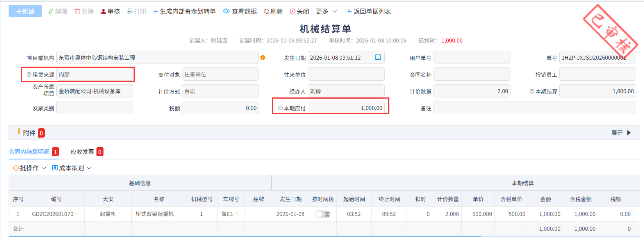
Task: Open calendar icon in 发生日期 field
Action: [x=378, y=57]
